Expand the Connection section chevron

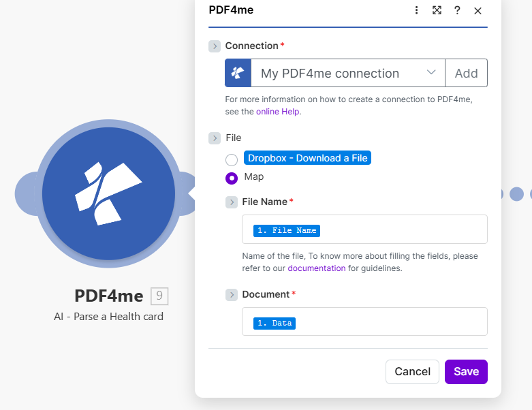coord(215,46)
